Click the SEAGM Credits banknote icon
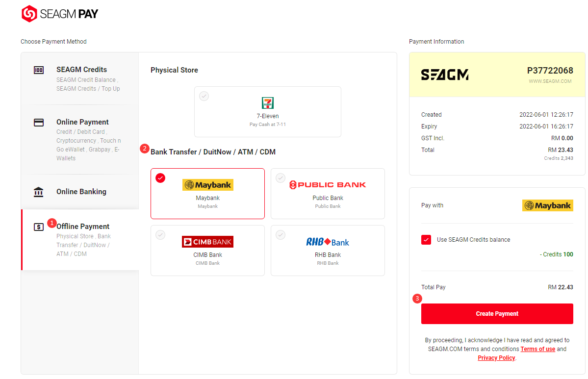Image resolution: width=588 pixels, height=379 pixels. click(39, 70)
